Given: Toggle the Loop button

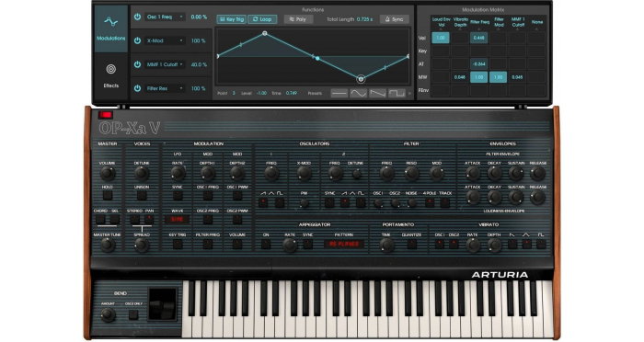Looking at the screenshot, I should coord(262,19).
